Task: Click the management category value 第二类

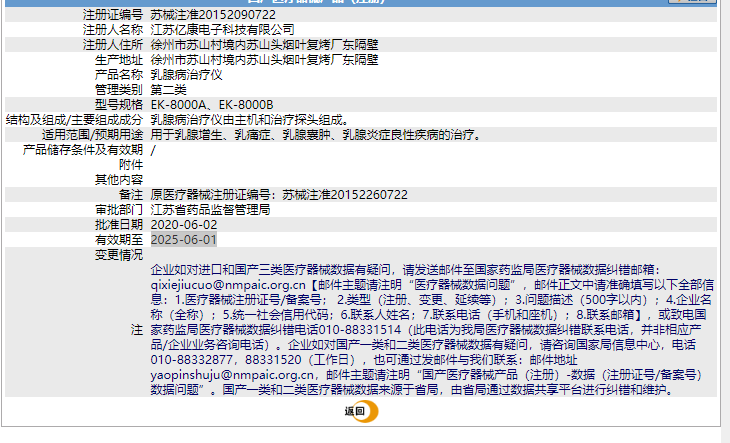Action: click(x=171, y=89)
